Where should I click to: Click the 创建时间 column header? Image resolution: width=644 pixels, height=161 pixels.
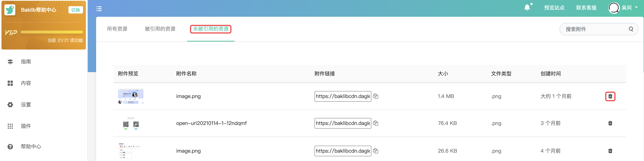click(x=550, y=74)
